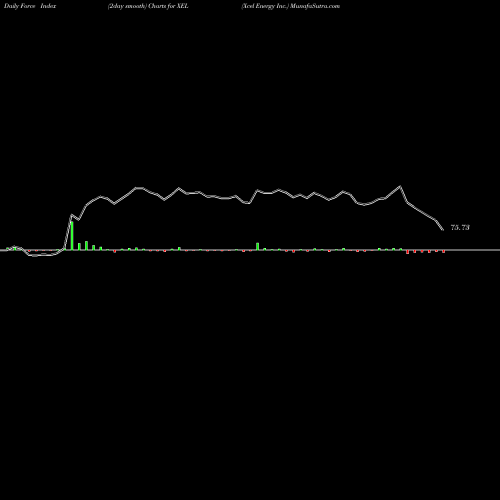The height and width of the screenshot is (500, 500).
Task: Click the '(Xcel Energy Inc.) MunafaSutra.com' label
Action: (x=291, y=6)
